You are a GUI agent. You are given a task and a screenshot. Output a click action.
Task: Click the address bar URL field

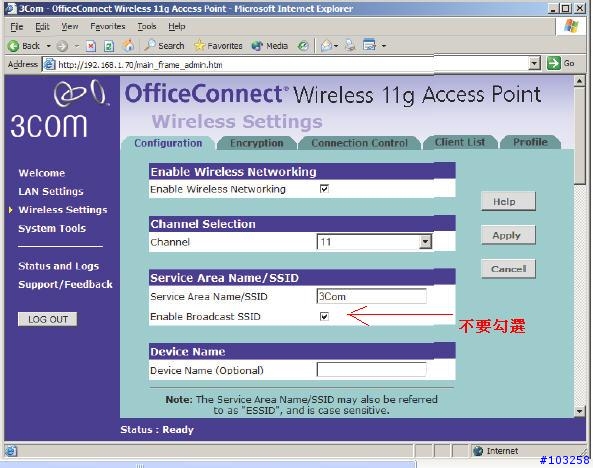(291, 64)
